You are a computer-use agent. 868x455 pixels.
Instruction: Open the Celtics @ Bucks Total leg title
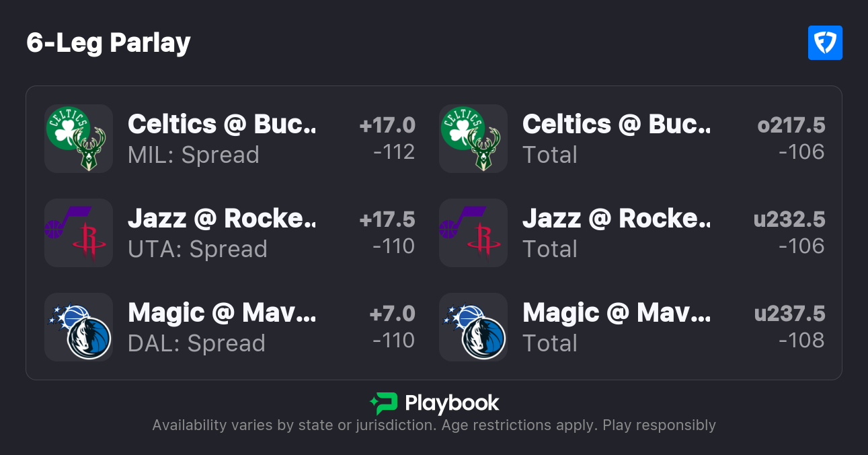click(x=616, y=125)
